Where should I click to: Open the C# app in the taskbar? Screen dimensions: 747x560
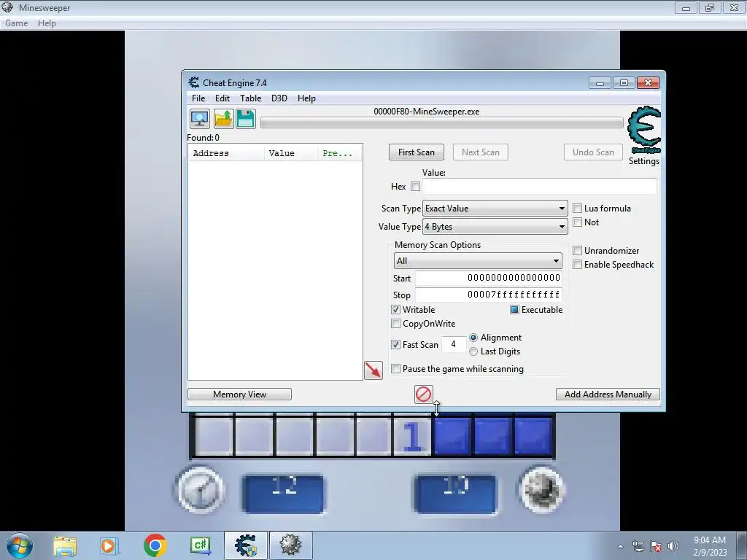pos(200,545)
